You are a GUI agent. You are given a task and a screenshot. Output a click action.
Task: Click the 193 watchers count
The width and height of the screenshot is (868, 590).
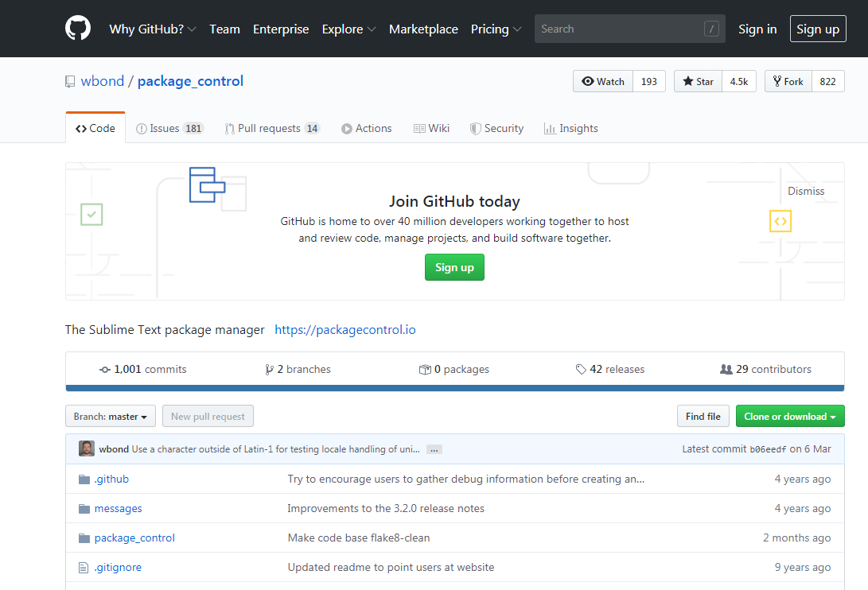pos(648,81)
